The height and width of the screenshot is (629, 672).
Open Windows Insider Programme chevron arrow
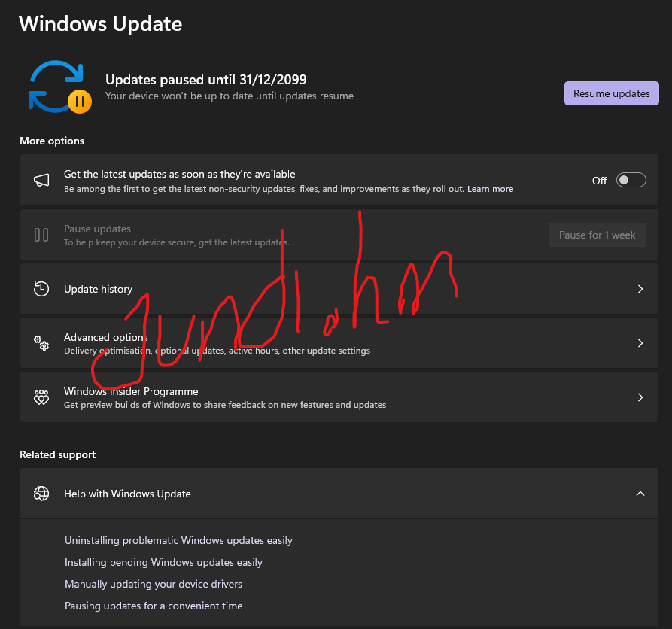click(640, 397)
